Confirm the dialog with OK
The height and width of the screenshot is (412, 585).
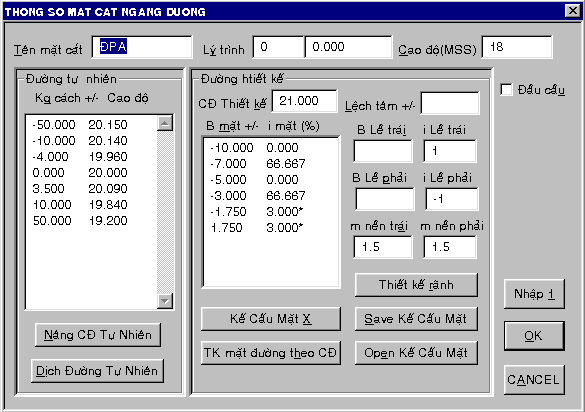[x=534, y=336]
